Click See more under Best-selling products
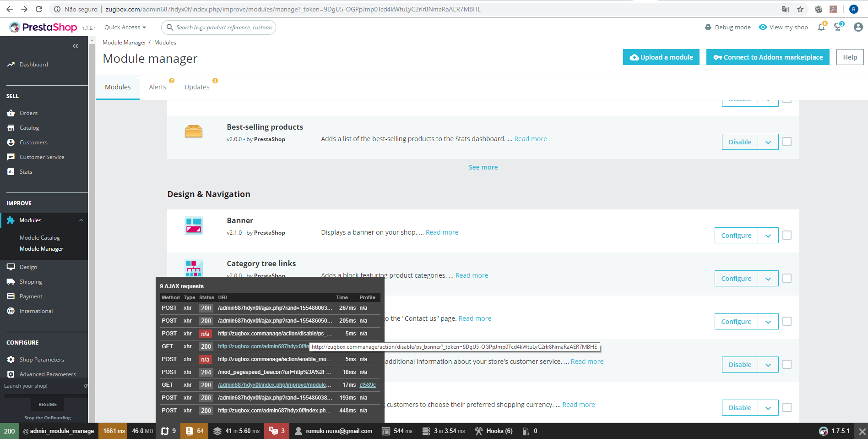868x439 pixels. pyautogui.click(x=483, y=167)
